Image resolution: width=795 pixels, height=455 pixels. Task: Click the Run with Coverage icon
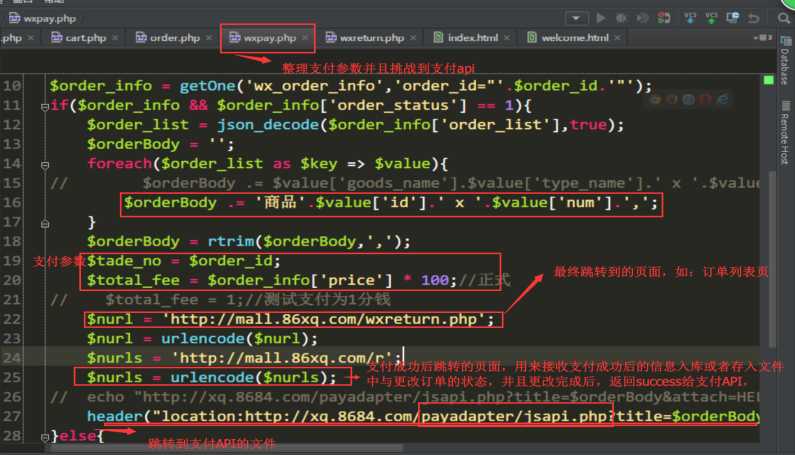tap(642, 18)
